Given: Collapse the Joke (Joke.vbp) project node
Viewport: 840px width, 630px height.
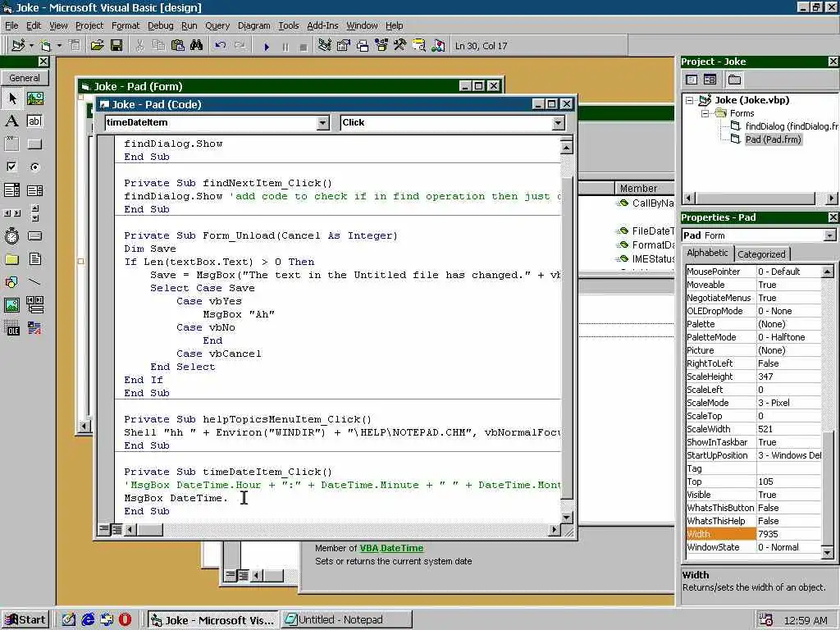Looking at the screenshot, I should [690, 100].
